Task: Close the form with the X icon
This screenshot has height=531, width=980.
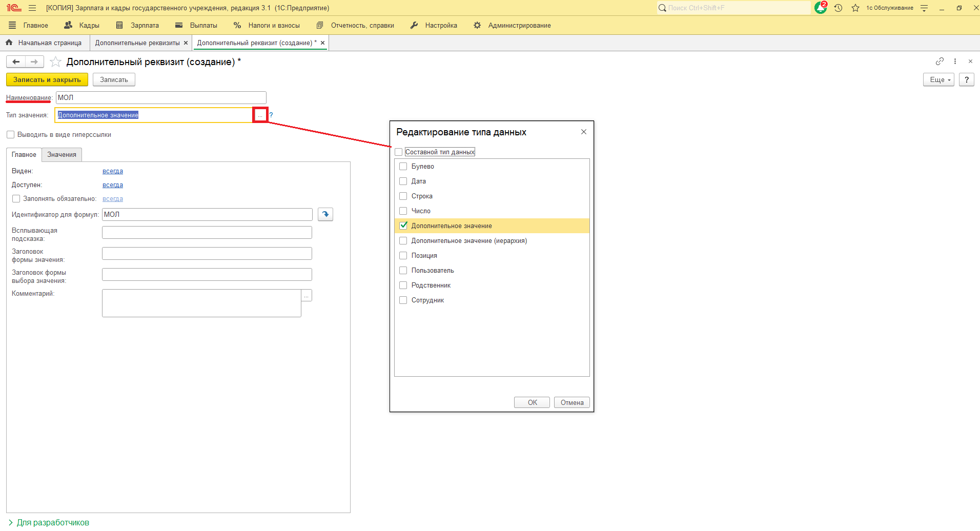Action: pyautogui.click(x=970, y=62)
